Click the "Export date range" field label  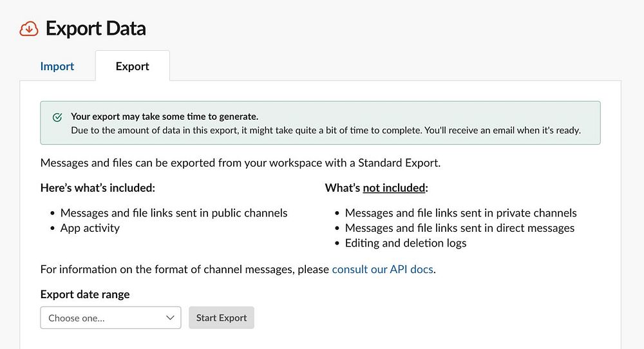coord(85,294)
